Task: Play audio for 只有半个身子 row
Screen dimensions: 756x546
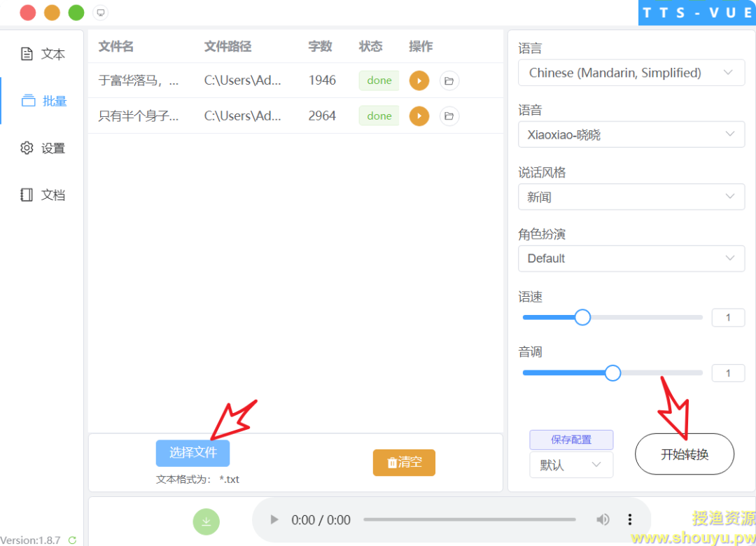Action: (x=419, y=115)
